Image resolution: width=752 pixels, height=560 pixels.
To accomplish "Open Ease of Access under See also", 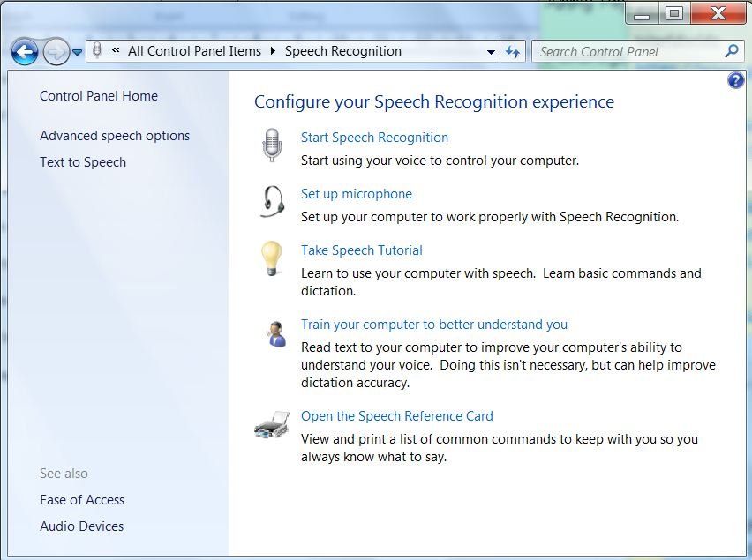I will click(x=82, y=500).
